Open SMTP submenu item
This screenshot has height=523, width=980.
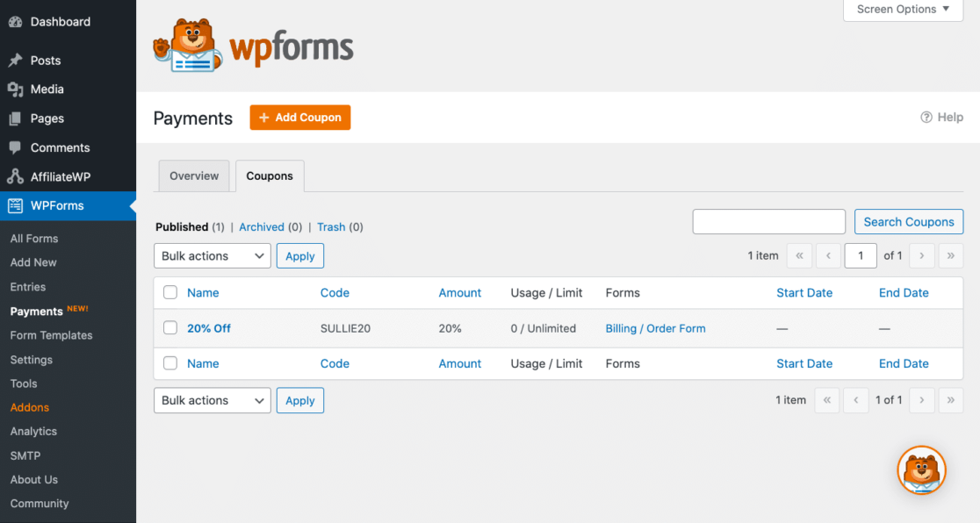click(25, 456)
